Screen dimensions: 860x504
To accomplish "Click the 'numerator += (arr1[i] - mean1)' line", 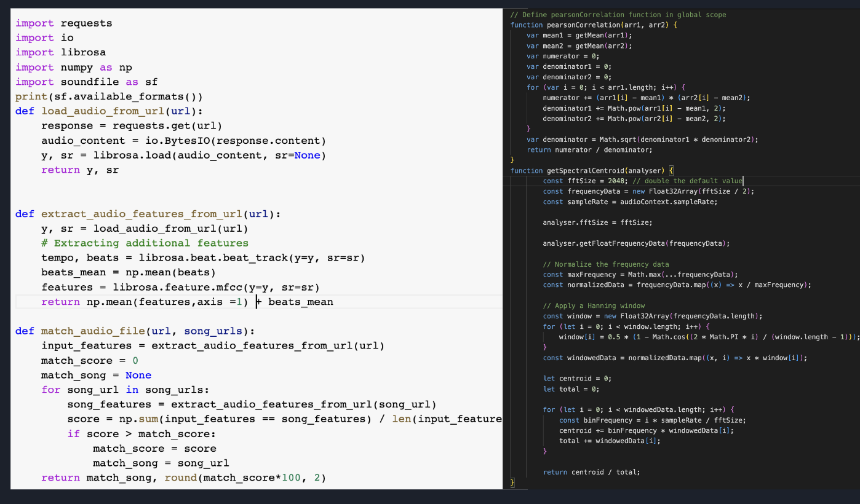I will pyautogui.click(x=647, y=98).
